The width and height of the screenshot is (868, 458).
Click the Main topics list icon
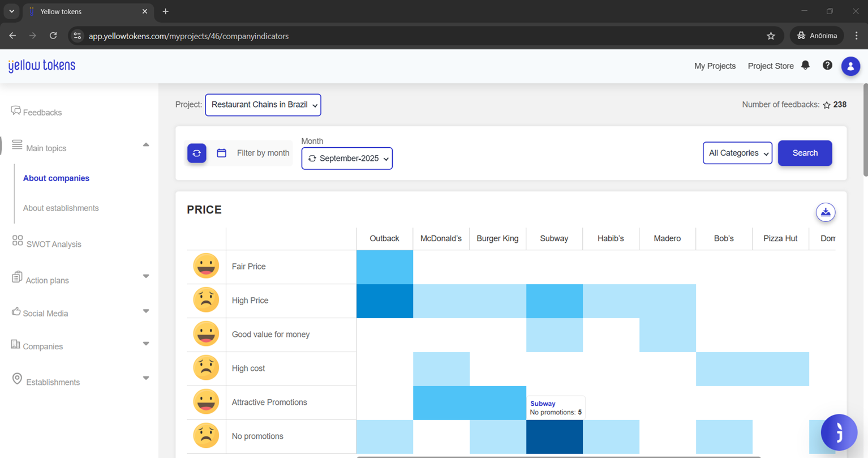coord(17,145)
